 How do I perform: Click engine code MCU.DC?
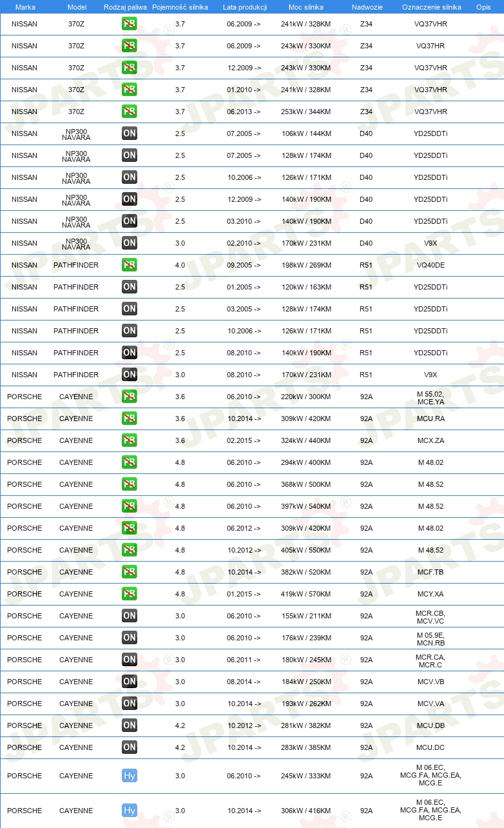431,747
